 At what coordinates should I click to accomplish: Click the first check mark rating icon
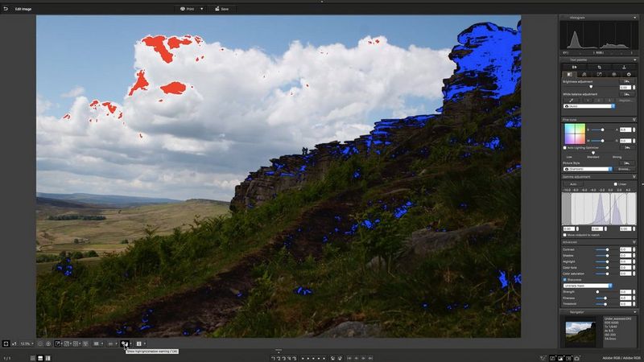[x=274, y=358]
